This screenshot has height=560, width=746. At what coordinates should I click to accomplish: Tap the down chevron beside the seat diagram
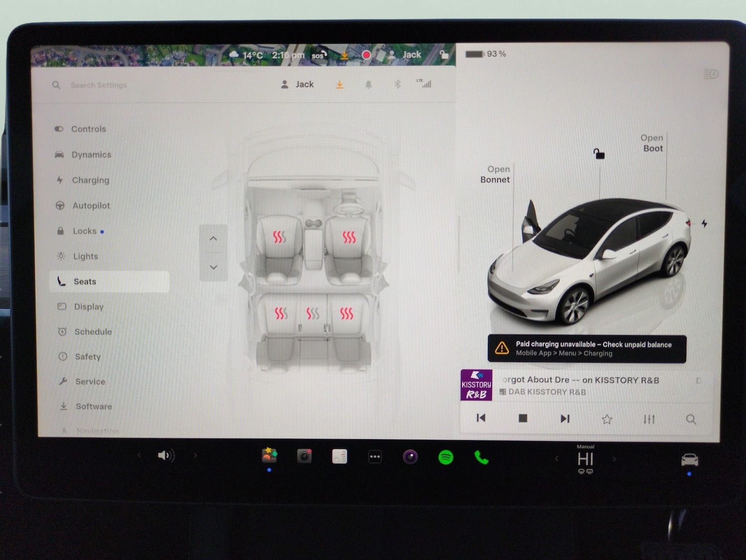click(213, 267)
